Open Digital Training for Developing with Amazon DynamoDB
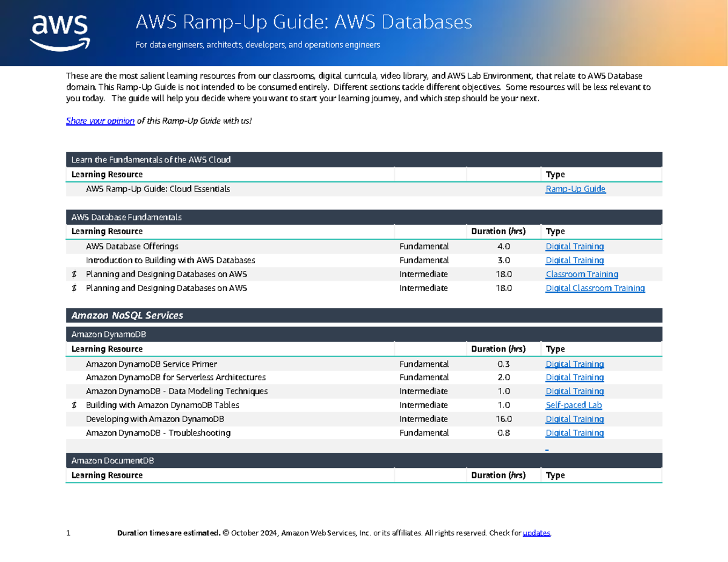Image resolution: width=728 pixels, height=562 pixels. pos(575,419)
